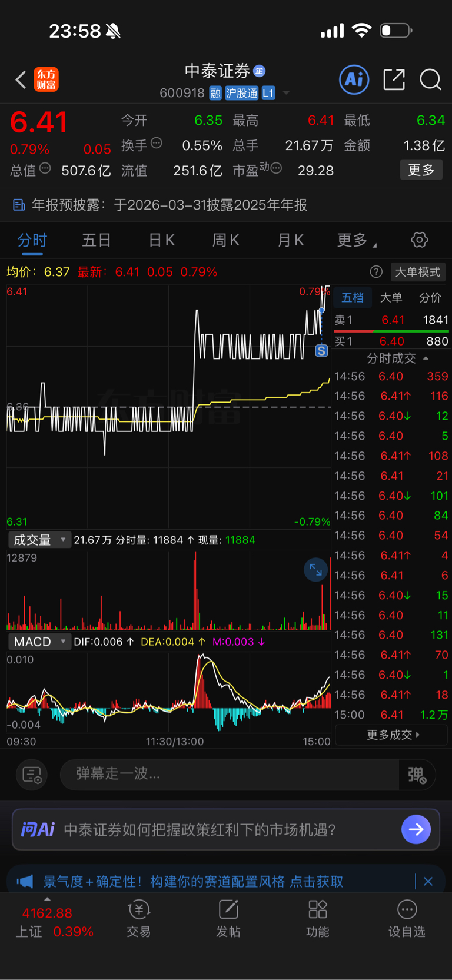
Task: Submit the 问Ai question arrow button
Action: click(x=416, y=829)
